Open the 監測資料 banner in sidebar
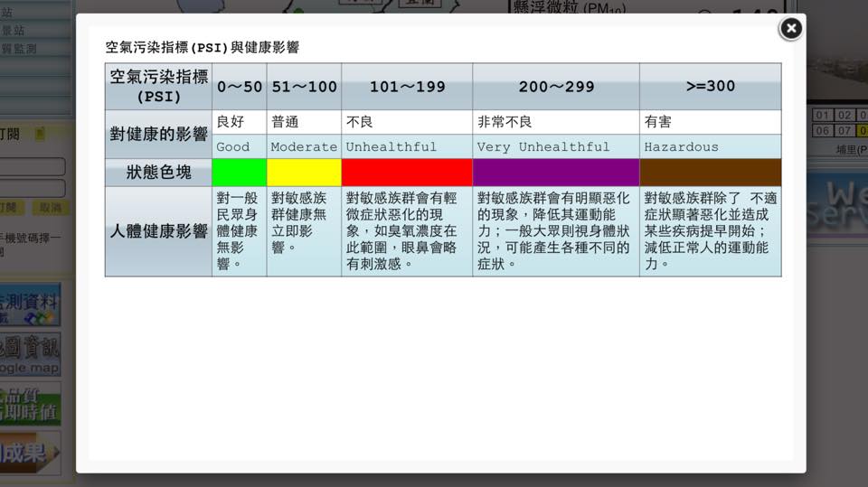Image resolution: width=868 pixels, height=487 pixels. click(32, 305)
